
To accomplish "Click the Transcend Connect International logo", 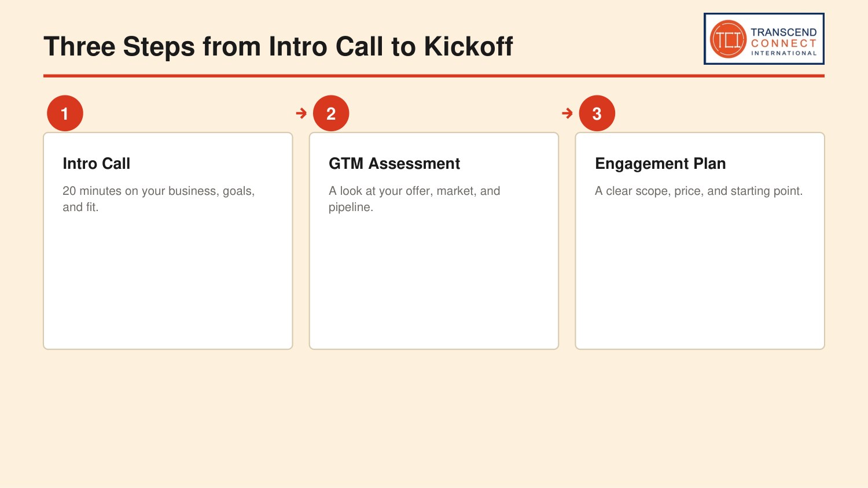I will point(764,39).
